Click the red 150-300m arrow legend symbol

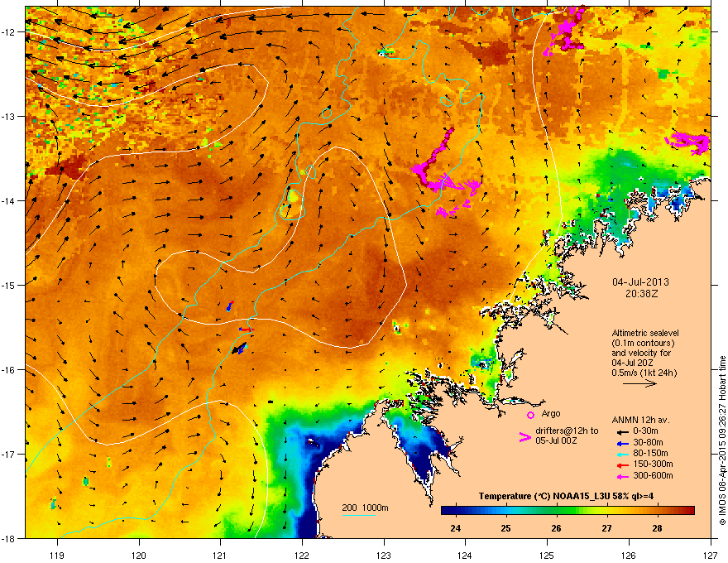click(623, 464)
